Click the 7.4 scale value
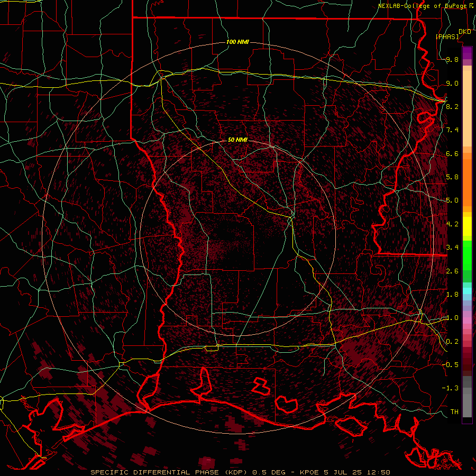The width and height of the screenshot is (476, 476). (452, 130)
